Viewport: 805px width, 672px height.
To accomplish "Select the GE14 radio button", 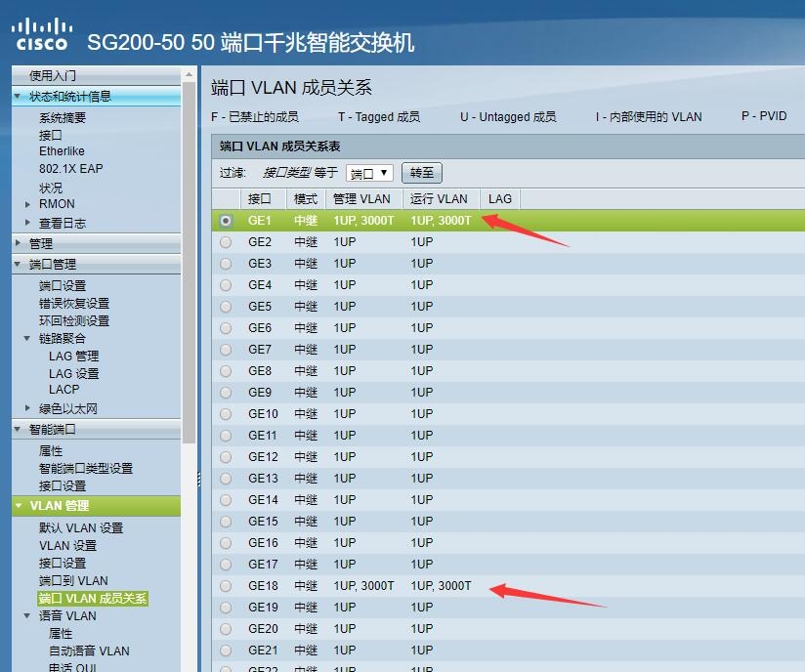I will point(226,500).
